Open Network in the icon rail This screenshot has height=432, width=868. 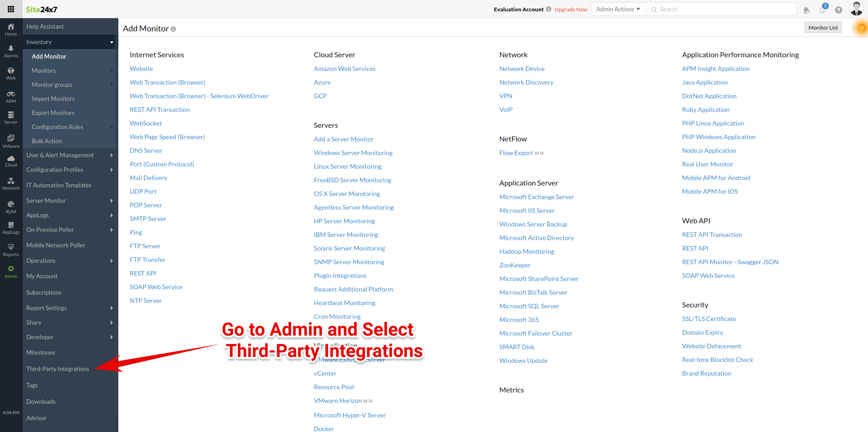coord(11,184)
